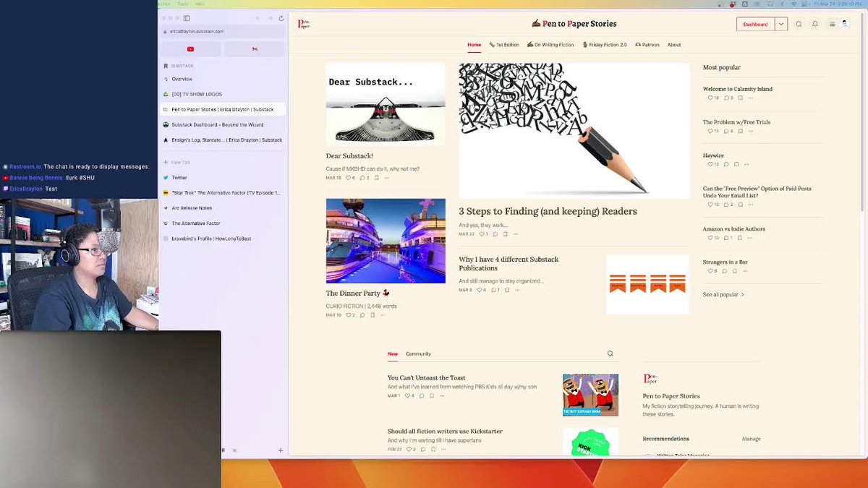Switch to the Community tab
The width and height of the screenshot is (868, 488).
click(x=419, y=354)
